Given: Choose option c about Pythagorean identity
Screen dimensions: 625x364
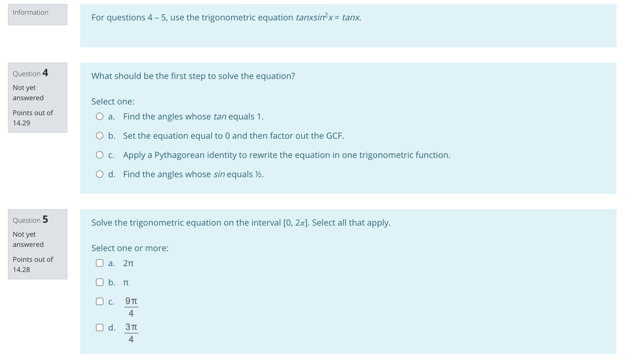Looking at the screenshot, I should (x=100, y=155).
